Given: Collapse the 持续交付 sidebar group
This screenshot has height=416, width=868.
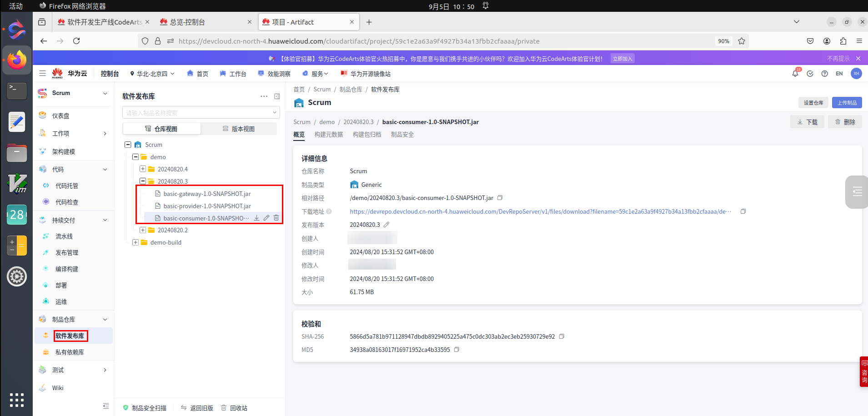Looking at the screenshot, I should 105,220.
